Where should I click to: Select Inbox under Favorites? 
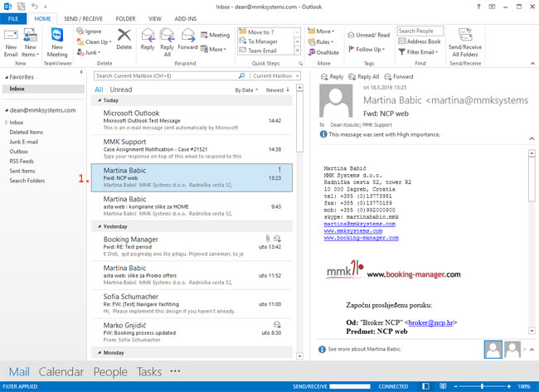pos(43,89)
